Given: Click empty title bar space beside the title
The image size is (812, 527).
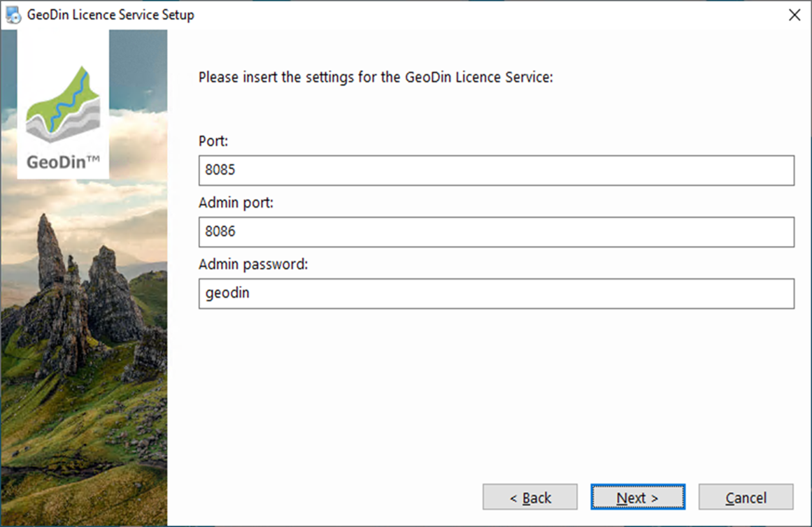Looking at the screenshot, I should 455,15.
